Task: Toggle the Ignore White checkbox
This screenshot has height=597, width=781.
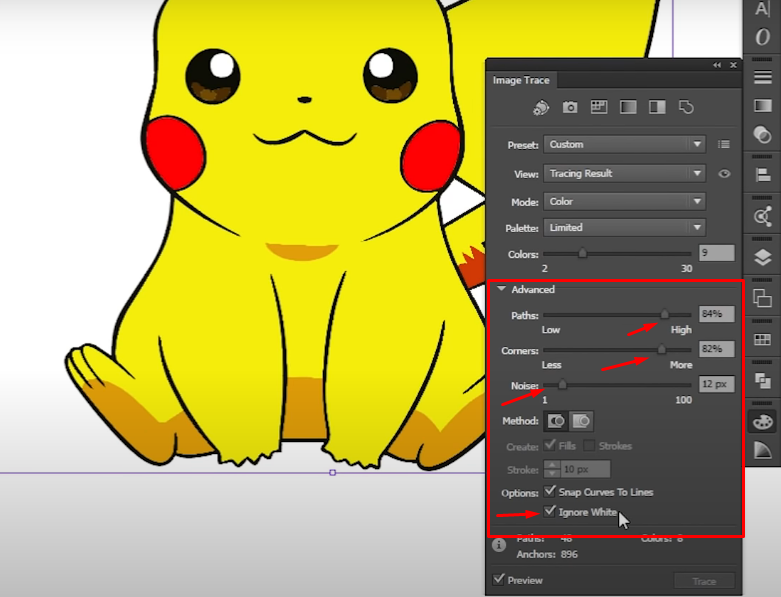Action: tap(549, 511)
